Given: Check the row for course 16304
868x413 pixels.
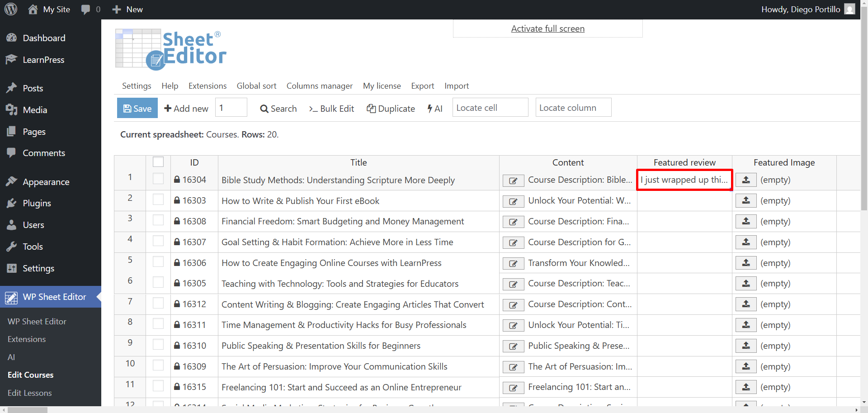Looking at the screenshot, I should (x=158, y=179).
